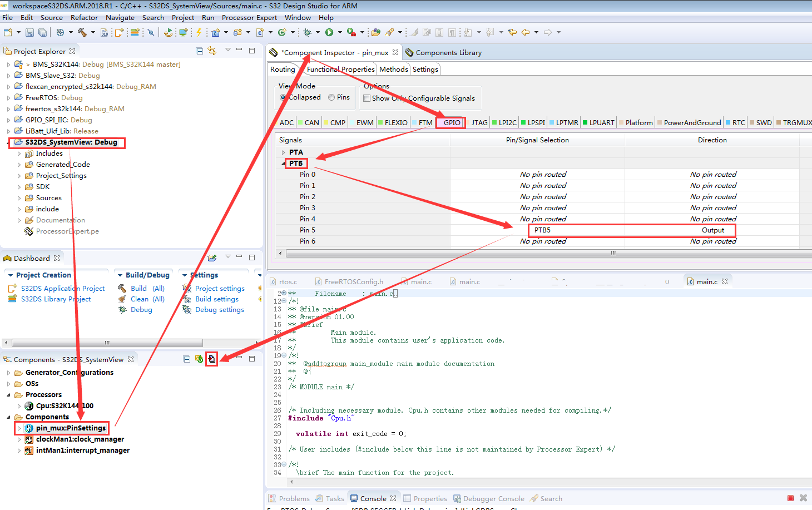812x510 pixels.
Task: Collapse all in Project Explorer
Action: [200, 51]
